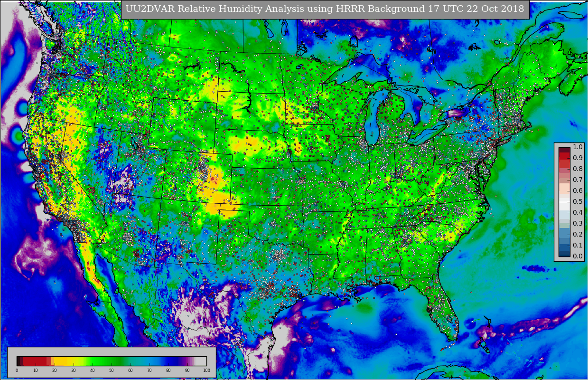Click the "90" label on humidity colorbar
This screenshot has height=380, width=588.
pyautogui.click(x=187, y=370)
